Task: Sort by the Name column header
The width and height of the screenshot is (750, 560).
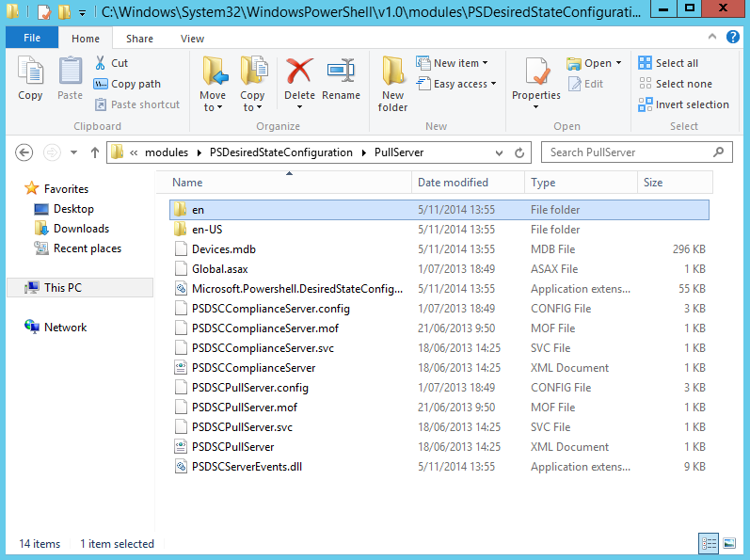Action: [283, 183]
